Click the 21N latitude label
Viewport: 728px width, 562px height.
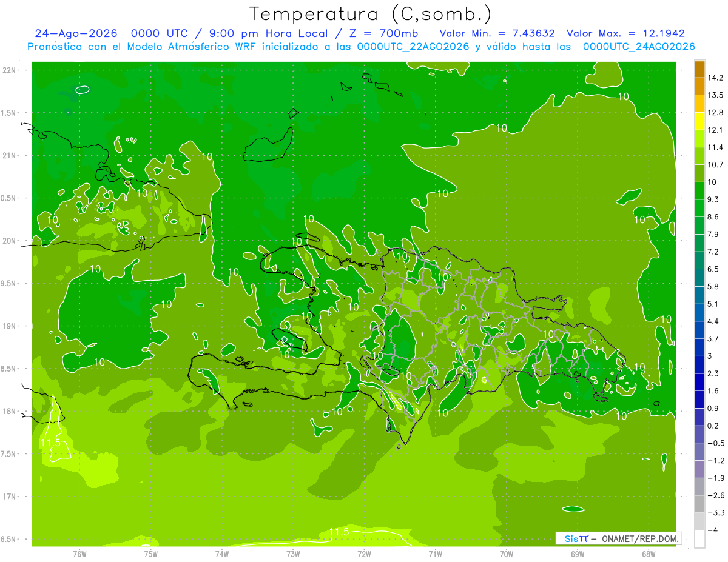click(10, 156)
